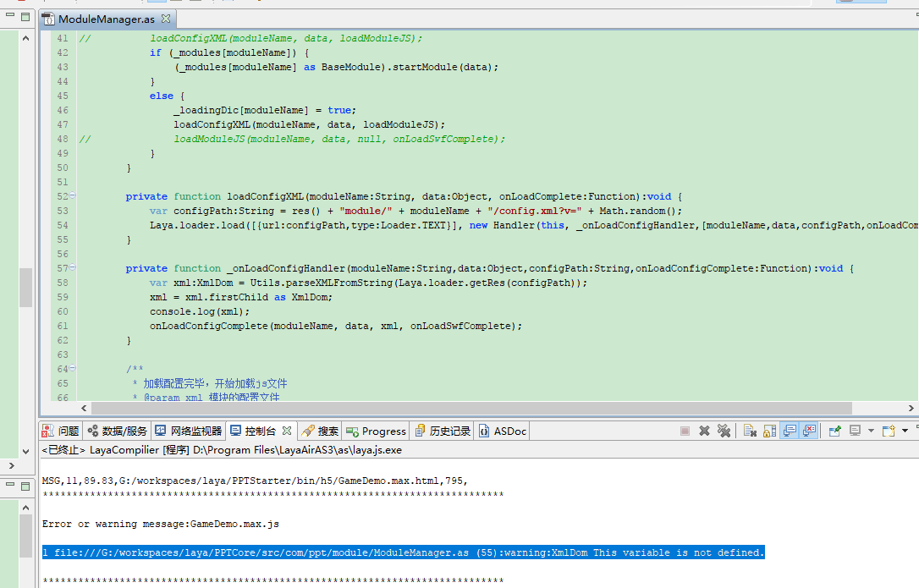The width and height of the screenshot is (919, 588).
Task: Remove all terminated launches
Action: point(724,431)
